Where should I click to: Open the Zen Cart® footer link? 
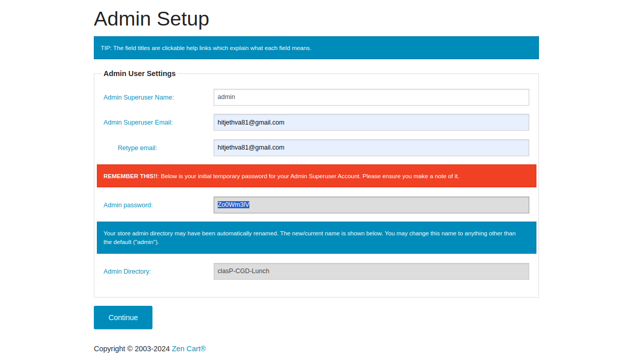coord(189,349)
